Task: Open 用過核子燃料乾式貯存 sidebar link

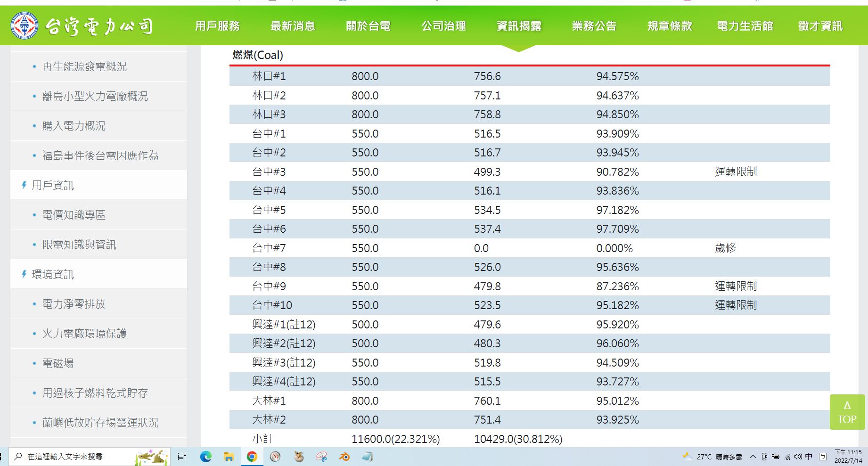Action: coord(95,393)
